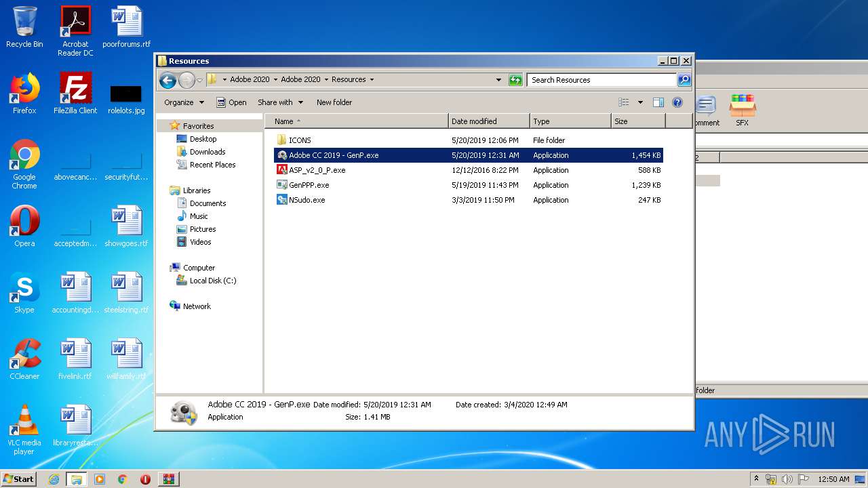Show hidden tray icons arrow
Image resolution: width=868 pixels, height=488 pixels.
[x=756, y=479]
